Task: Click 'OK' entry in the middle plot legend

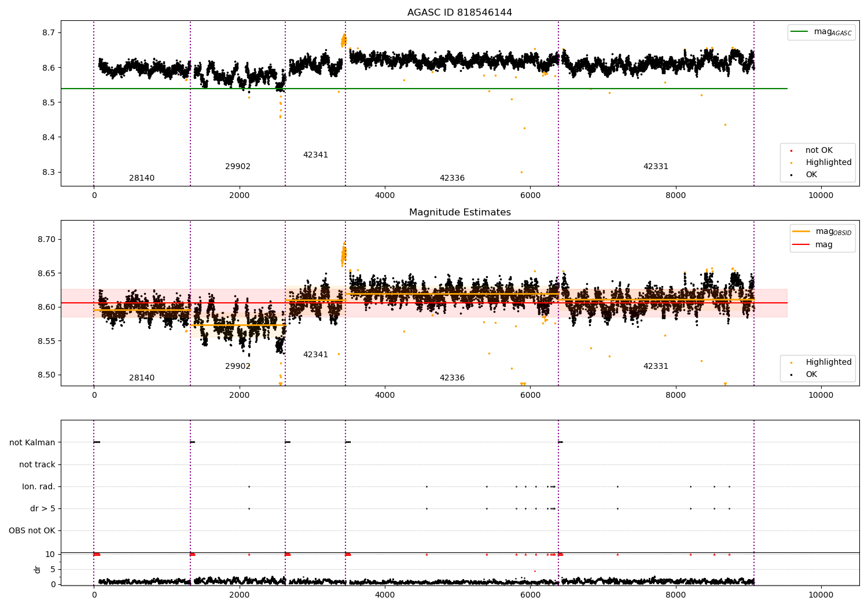Action: point(804,375)
